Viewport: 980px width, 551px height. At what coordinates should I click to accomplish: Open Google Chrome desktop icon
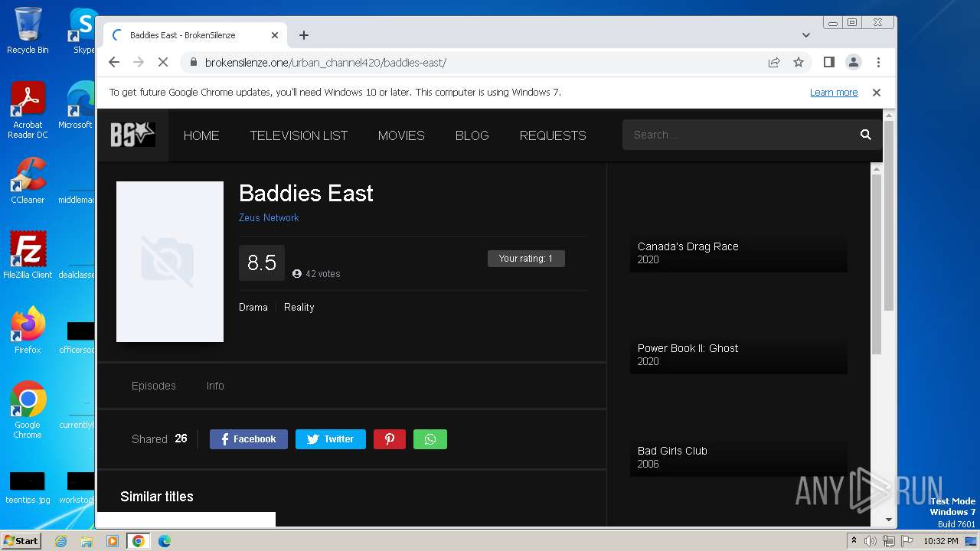[x=28, y=409]
